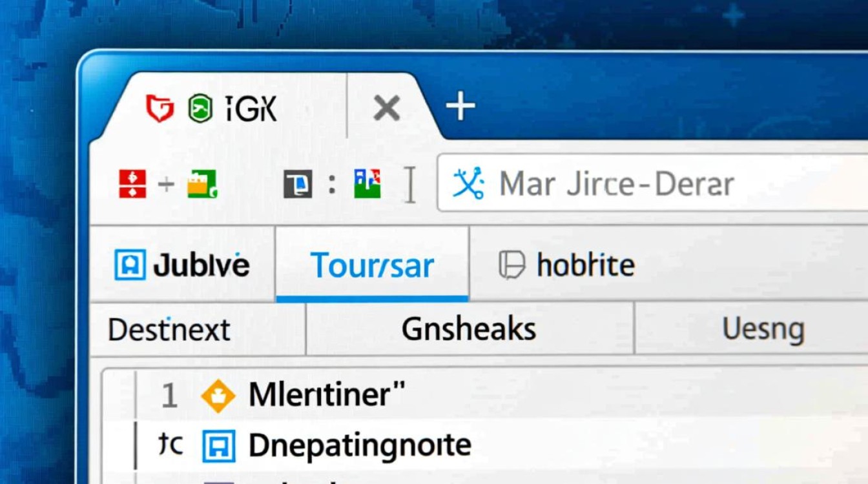Click the orange diamond icon in row 1
The width and height of the screenshot is (868, 484).
click(x=218, y=396)
